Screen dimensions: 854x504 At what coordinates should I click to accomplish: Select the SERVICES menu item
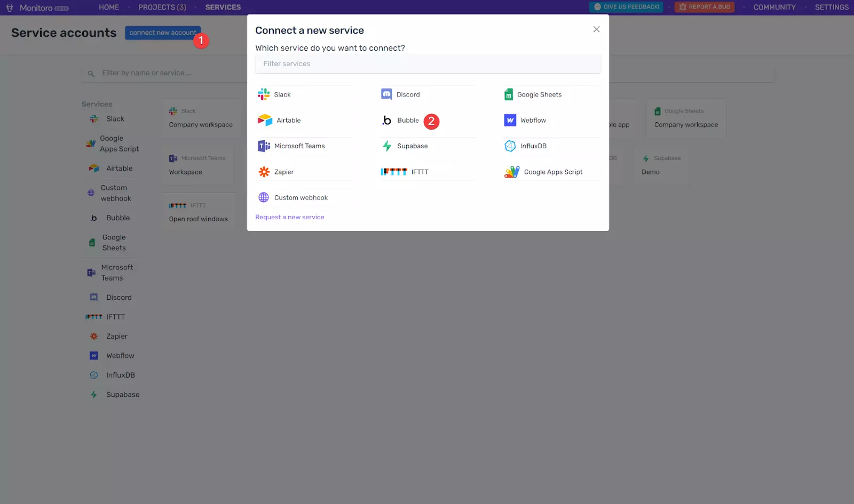[x=223, y=7]
